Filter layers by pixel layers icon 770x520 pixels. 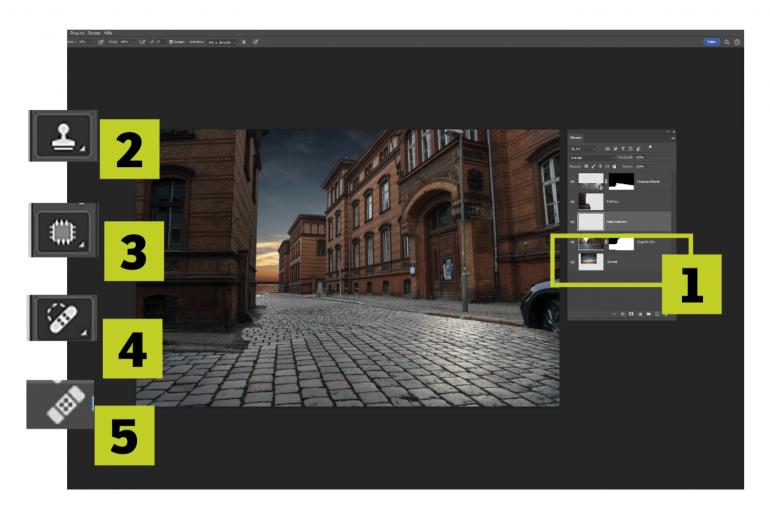click(x=607, y=148)
